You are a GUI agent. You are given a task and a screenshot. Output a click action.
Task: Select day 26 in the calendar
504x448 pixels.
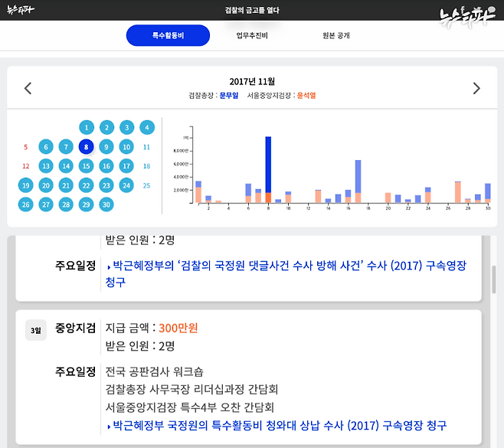(x=26, y=204)
